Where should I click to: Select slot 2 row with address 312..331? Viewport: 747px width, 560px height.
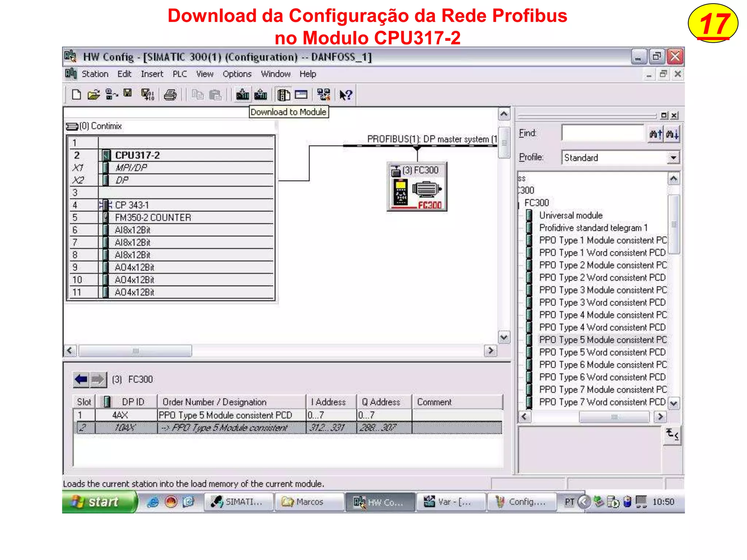pyautogui.click(x=288, y=428)
